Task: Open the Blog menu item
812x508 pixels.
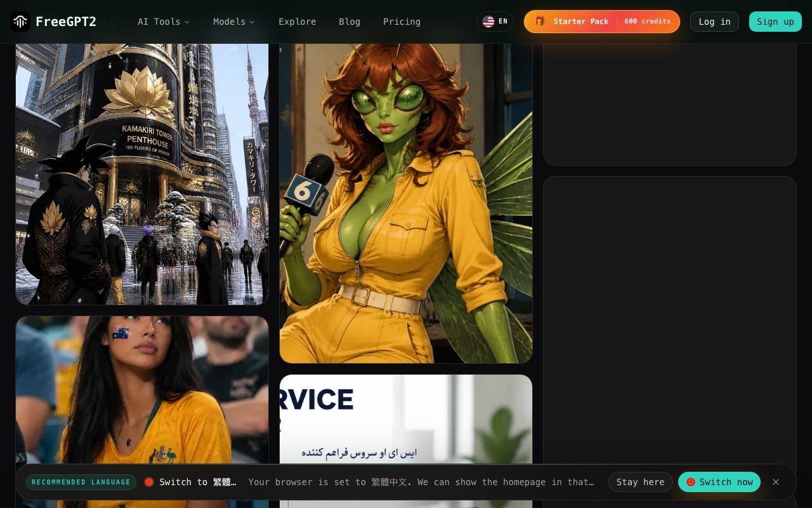Action: point(350,22)
